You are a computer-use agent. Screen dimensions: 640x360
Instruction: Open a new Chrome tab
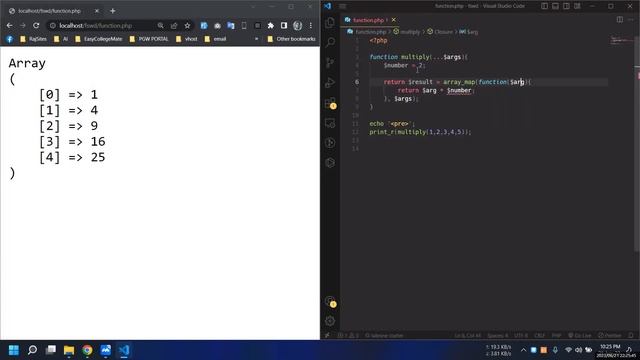click(x=113, y=11)
